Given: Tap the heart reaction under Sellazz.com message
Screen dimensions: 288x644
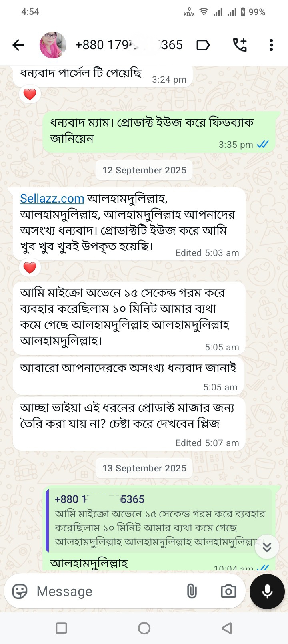Looking at the screenshot, I should (30, 268).
